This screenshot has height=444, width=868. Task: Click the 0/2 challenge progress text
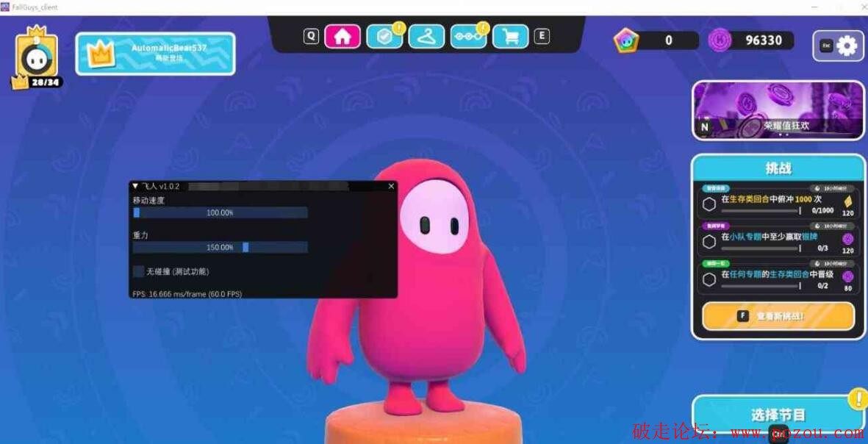click(x=822, y=286)
